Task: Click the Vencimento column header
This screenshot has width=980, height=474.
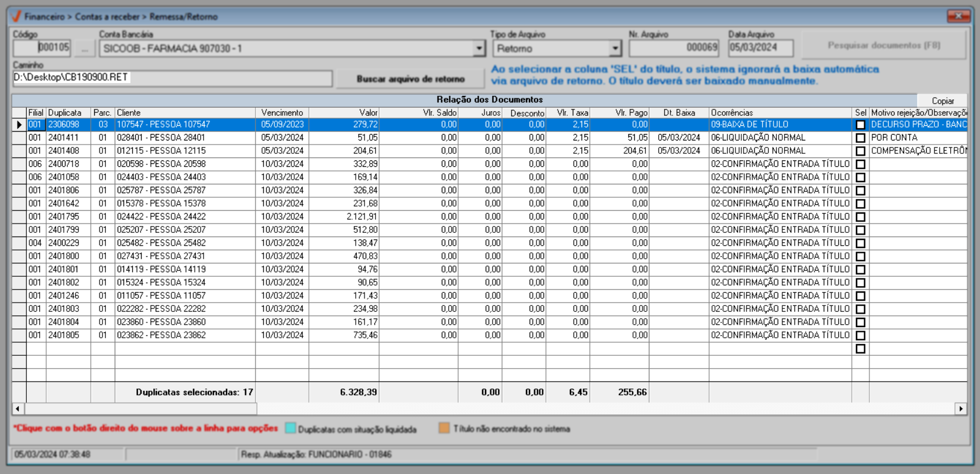Action: 282,112
